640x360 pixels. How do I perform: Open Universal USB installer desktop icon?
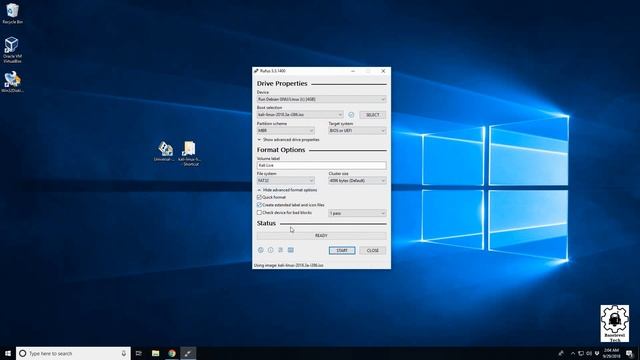click(x=164, y=151)
